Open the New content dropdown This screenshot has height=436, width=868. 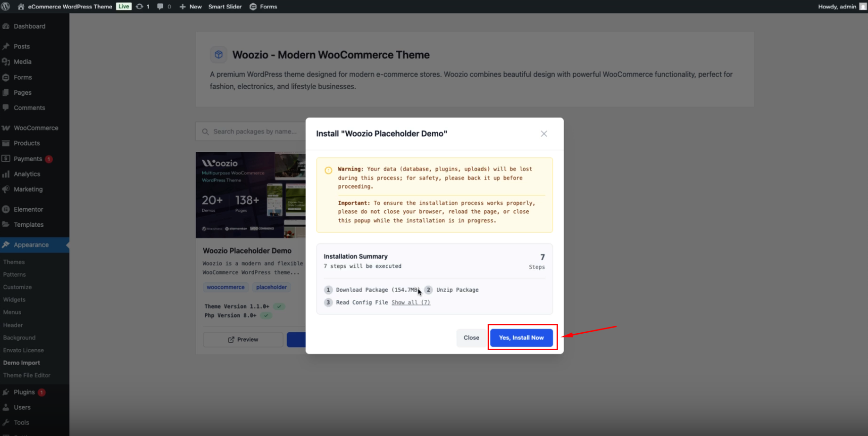[191, 7]
